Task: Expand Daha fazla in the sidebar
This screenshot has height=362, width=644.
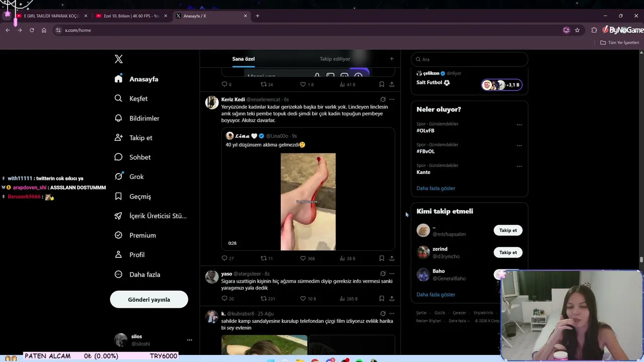Action: [137, 275]
